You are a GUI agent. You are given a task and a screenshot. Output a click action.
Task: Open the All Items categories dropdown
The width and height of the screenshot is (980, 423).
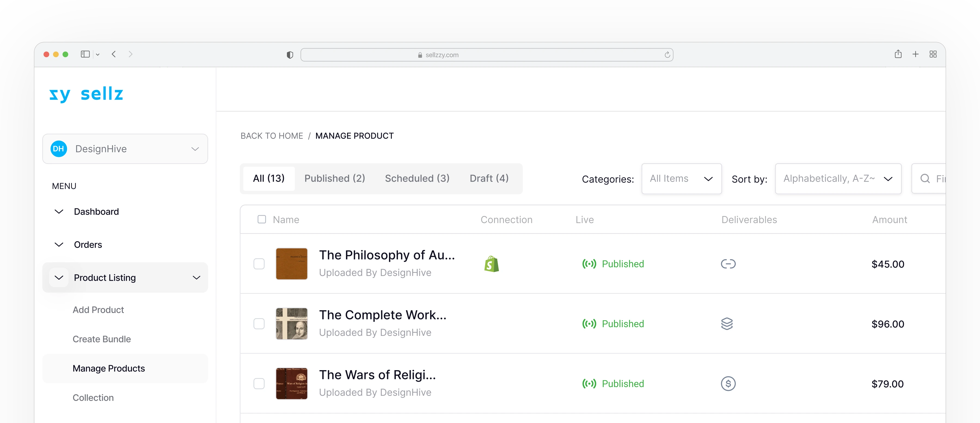pyautogui.click(x=681, y=179)
